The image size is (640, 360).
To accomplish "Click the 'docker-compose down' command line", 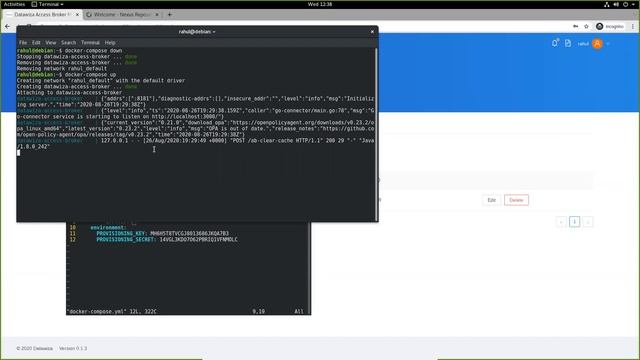I will point(69,51).
